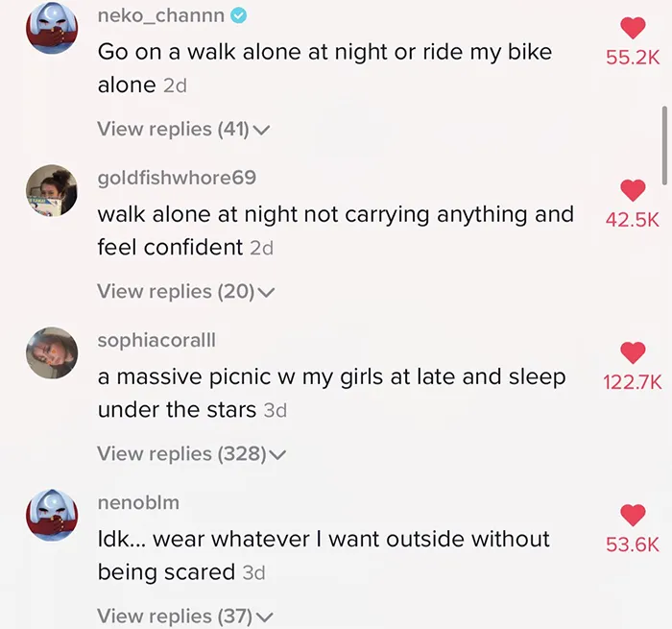Open nenoblm's profile avatar
672x629 pixels.
(x=52, y=515)
